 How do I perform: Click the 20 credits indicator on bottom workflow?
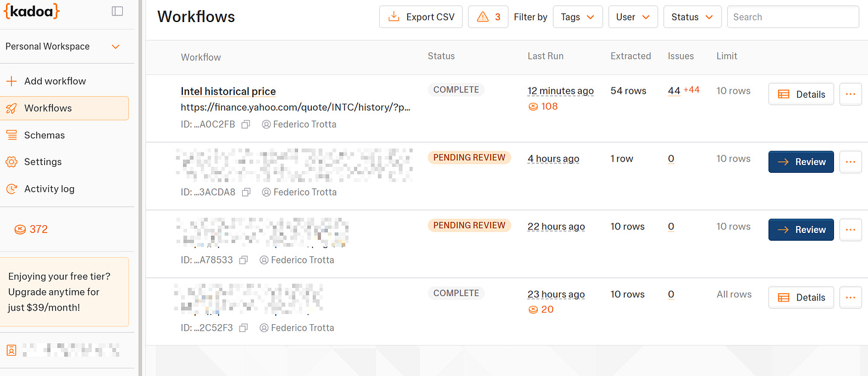point(541,309)
